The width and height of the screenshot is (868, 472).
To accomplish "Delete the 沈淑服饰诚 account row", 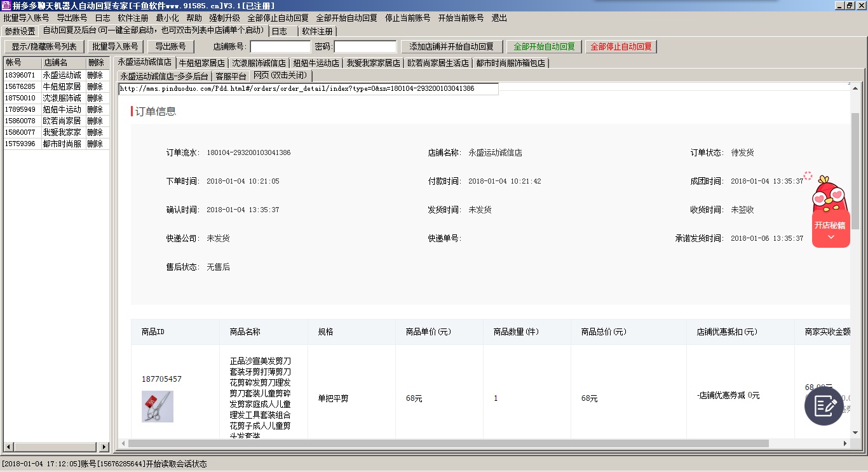I will (x=95, y=98).
